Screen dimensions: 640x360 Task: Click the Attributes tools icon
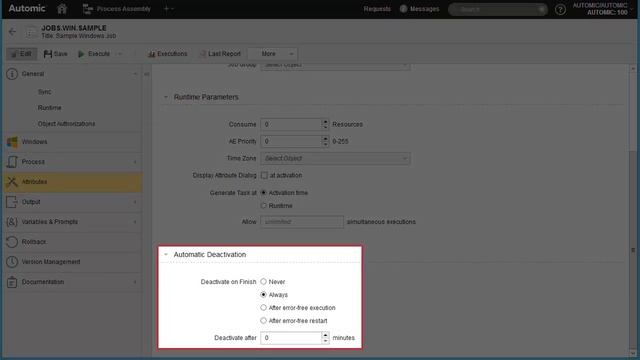[12, 182]
